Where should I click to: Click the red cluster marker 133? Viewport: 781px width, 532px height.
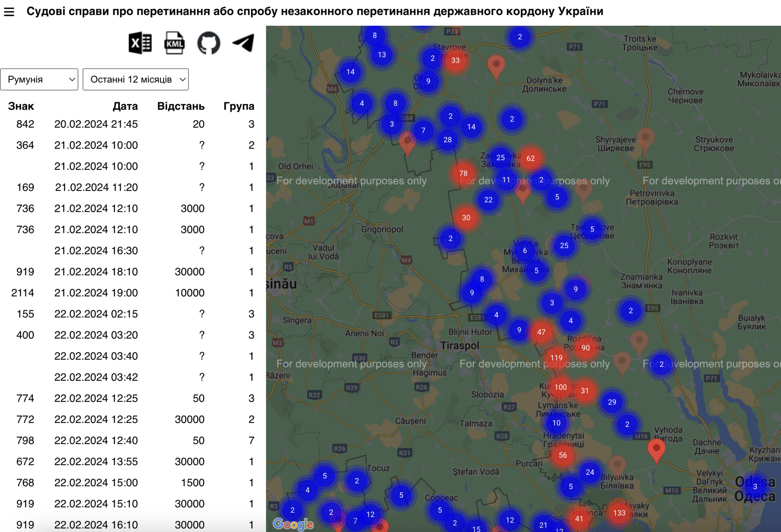[619, 513]
